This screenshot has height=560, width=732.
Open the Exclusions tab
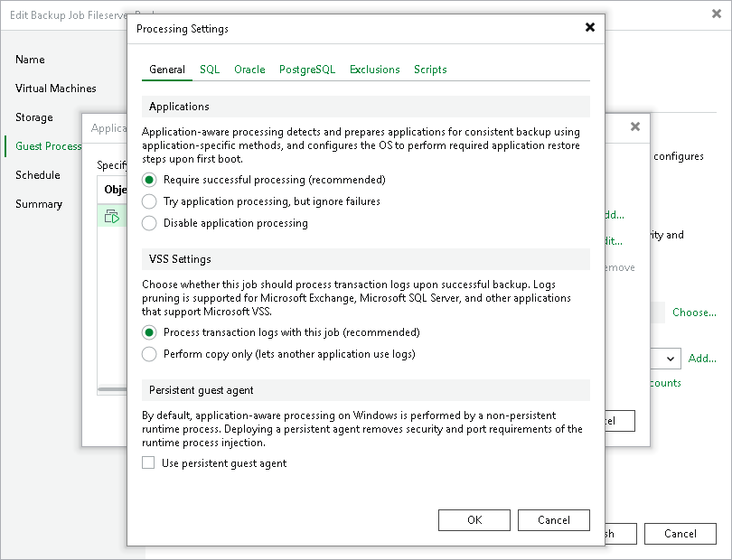pos(374,70)
